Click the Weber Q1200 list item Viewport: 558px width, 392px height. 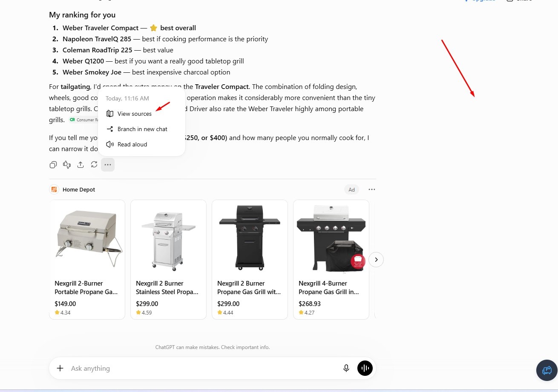[x=153, y=61]
